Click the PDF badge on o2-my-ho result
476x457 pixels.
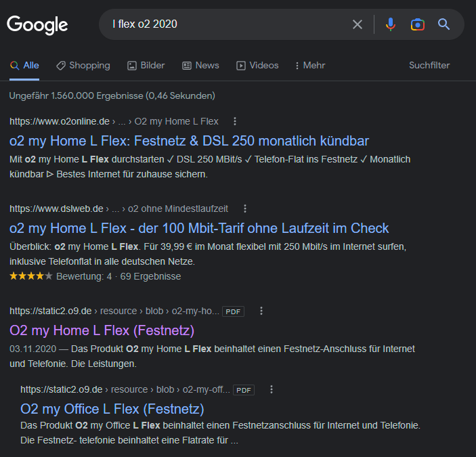click(233, 311)
